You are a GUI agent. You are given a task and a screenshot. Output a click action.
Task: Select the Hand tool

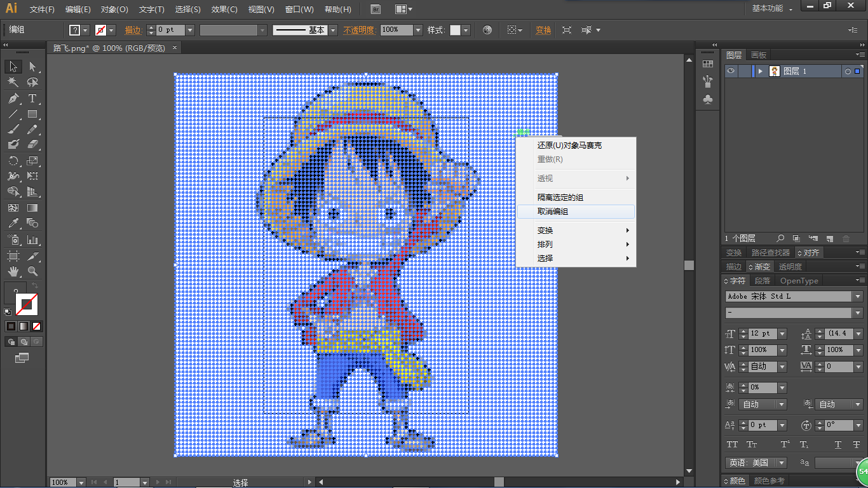[13, 271]
